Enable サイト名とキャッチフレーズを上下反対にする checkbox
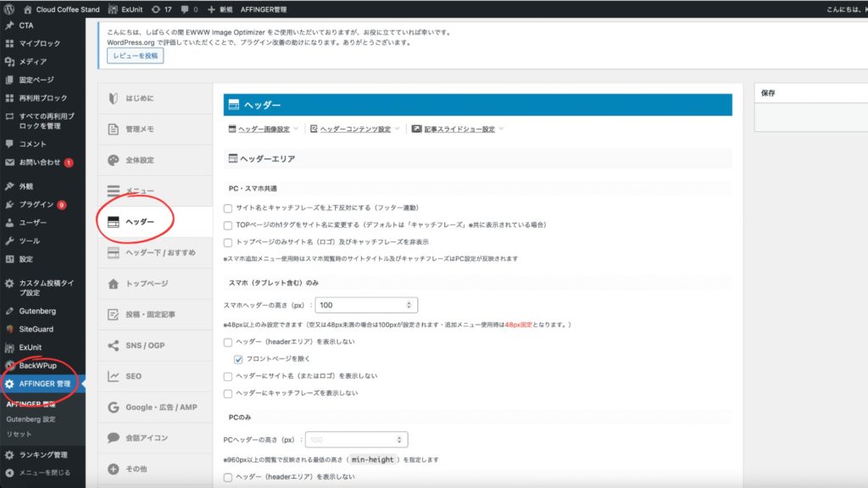This screenshot has height=488, width=868. (x=228, y=208)
